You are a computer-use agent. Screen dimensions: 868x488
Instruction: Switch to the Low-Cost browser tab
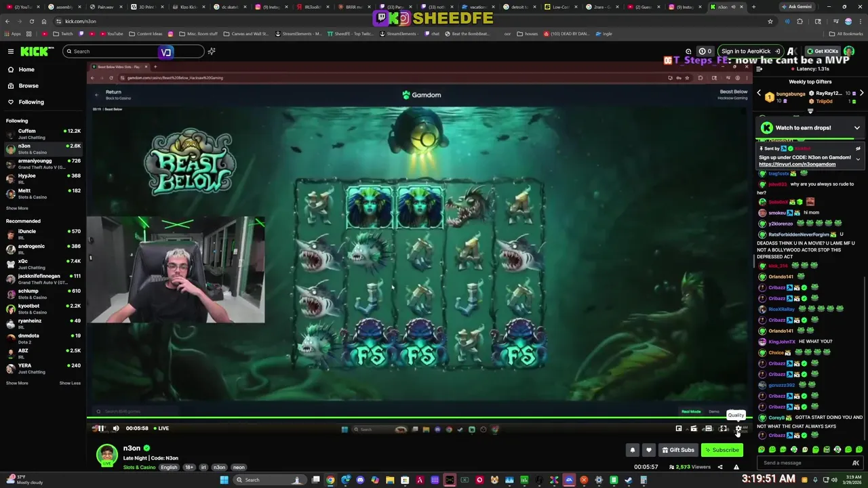click(561, 7)
